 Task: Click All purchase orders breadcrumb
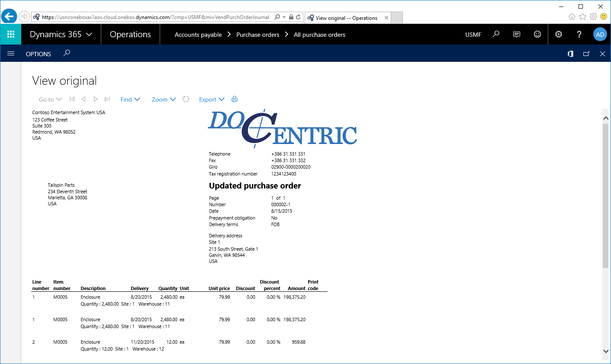click(320, 35)
